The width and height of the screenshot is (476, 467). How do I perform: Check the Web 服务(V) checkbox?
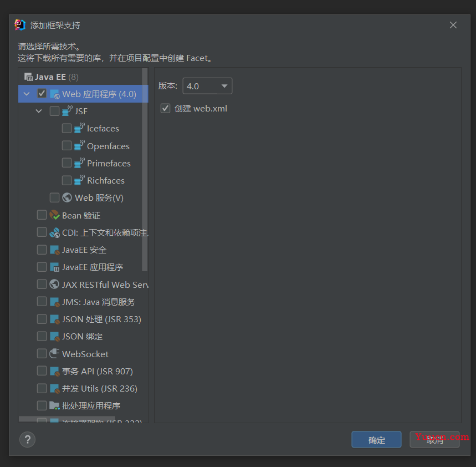[54, 197]
